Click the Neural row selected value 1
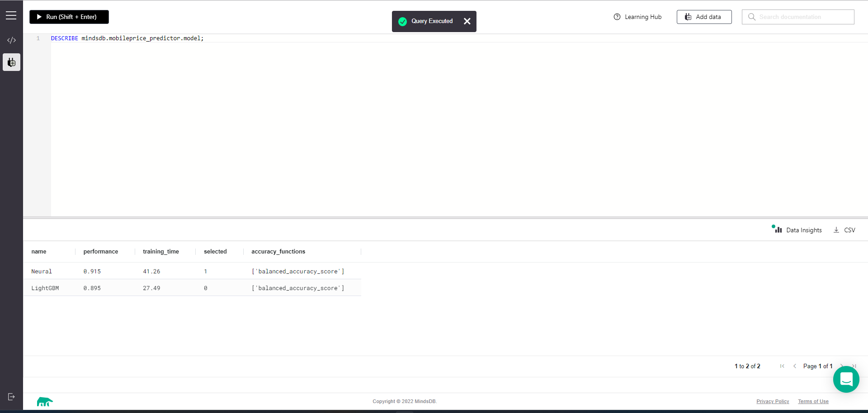The height and width of the screenshot is (413, 868). tap(205, 272)
